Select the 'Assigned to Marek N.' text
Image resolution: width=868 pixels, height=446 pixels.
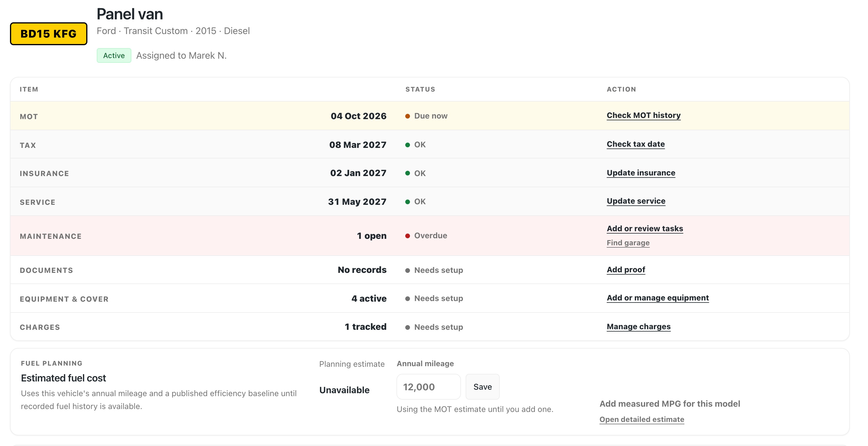pyautogui.click(x=181, y=56)
